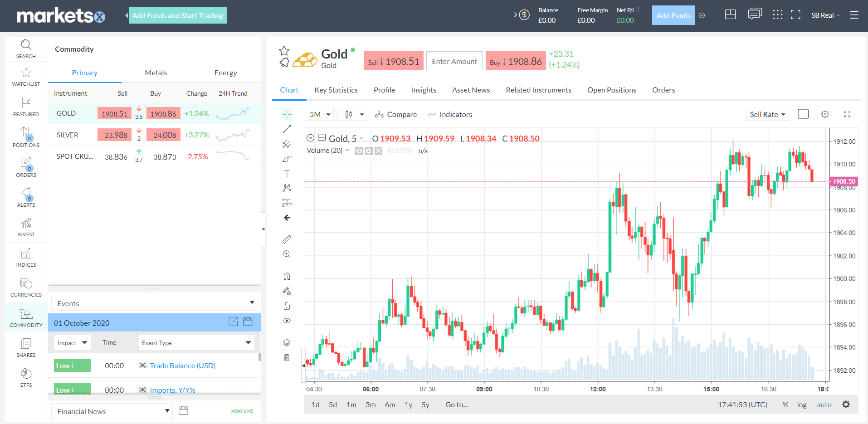Screen dimensions: 868x424
Task: Set a price alert with Gold's bell icon
Action: pos(284,62)
